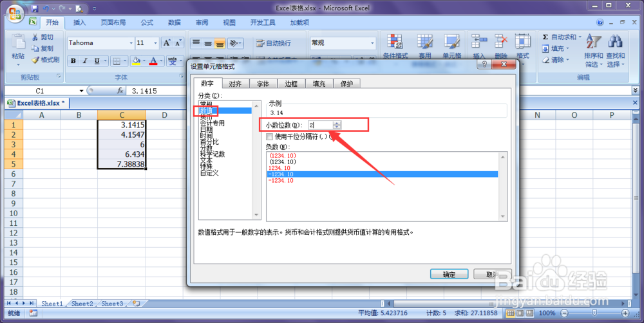Click the 删除 delete cells icon
This screenshot has height=323, width=644.
500,41
